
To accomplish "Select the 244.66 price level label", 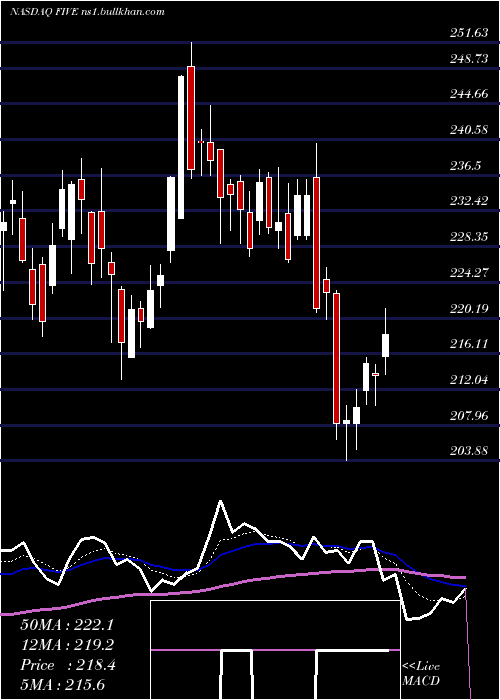I will pyautogui.click(x=468, y=94).
